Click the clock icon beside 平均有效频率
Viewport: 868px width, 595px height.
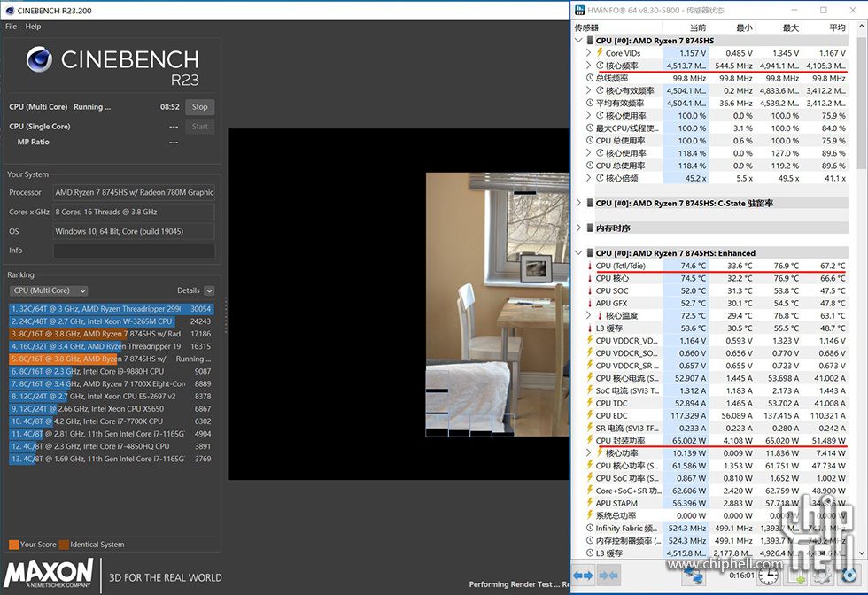click(x=590, y=103)
